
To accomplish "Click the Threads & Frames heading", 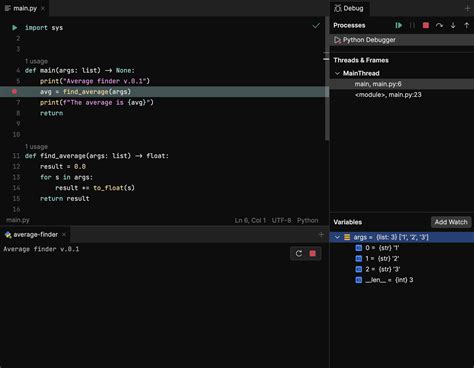I will click(361, 60).
